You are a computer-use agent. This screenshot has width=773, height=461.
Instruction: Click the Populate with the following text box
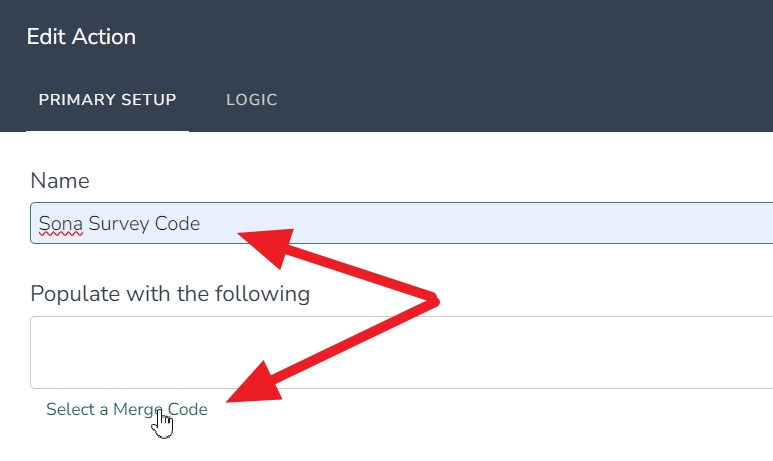(401, 353)
